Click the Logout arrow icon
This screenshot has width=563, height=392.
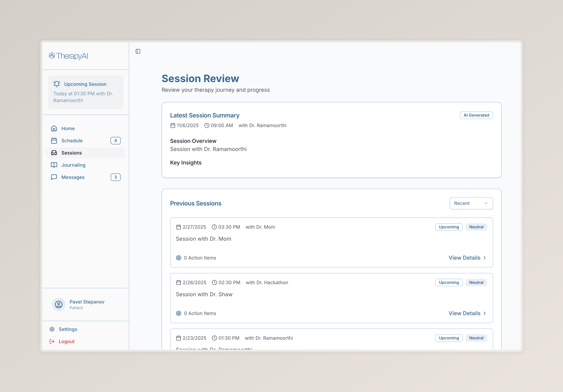(x=52, y=341)
